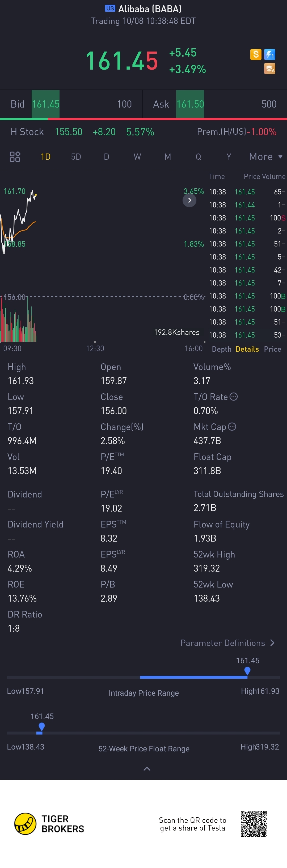The height and width of the screenshot is (868, 287).
Task: Tap the Tiger Brokers logo
Action: coord(49,824)
